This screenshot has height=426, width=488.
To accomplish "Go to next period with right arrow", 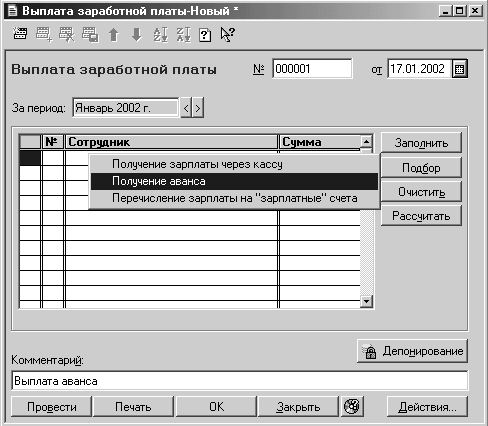I will [x=198, y=108].
